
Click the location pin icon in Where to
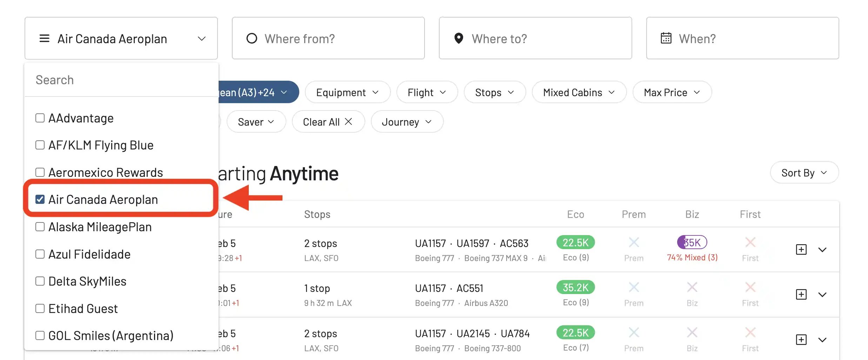(x=459, y=38)
